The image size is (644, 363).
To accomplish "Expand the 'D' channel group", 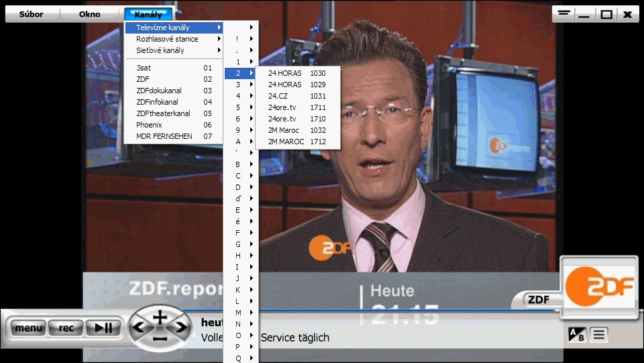I will point(241,187).
